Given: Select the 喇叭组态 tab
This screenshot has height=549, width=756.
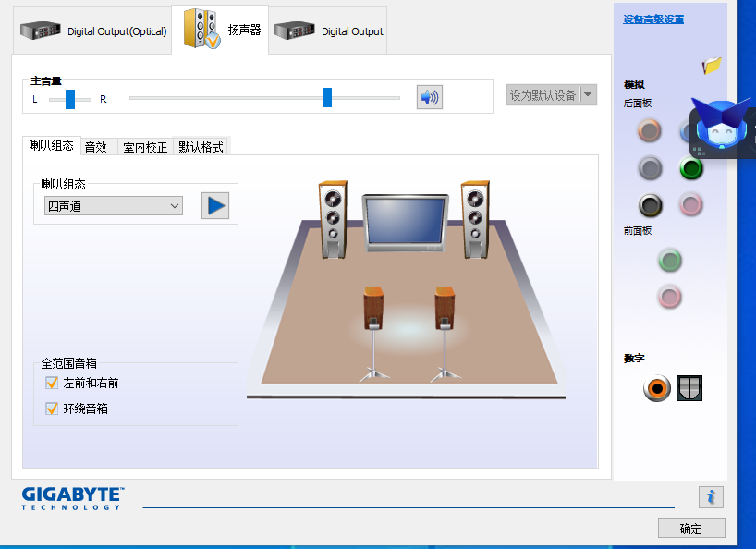Looking at the screenshot, I should tap(52, 145).
